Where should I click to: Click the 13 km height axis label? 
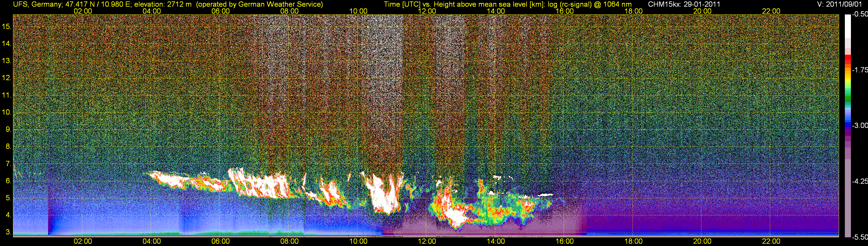tap(6, 61)
